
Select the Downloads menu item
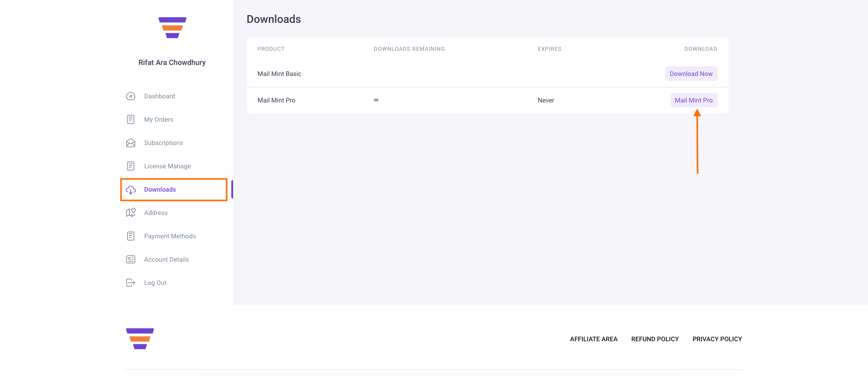(160, 189)
